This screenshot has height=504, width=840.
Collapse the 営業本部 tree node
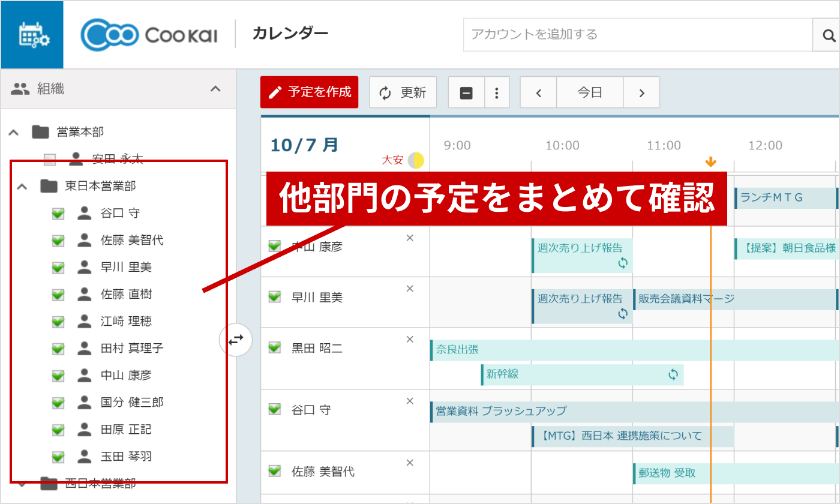tap(13, 132)
